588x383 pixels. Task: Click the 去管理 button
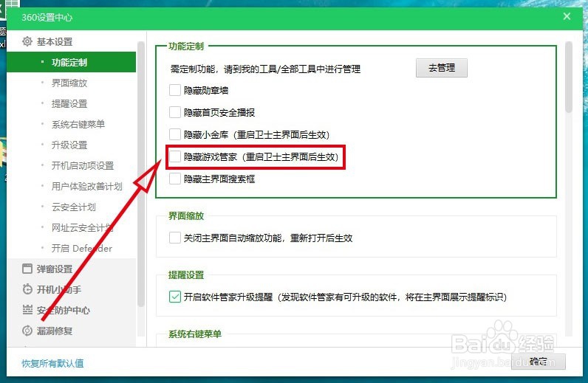tap(442, 68)
